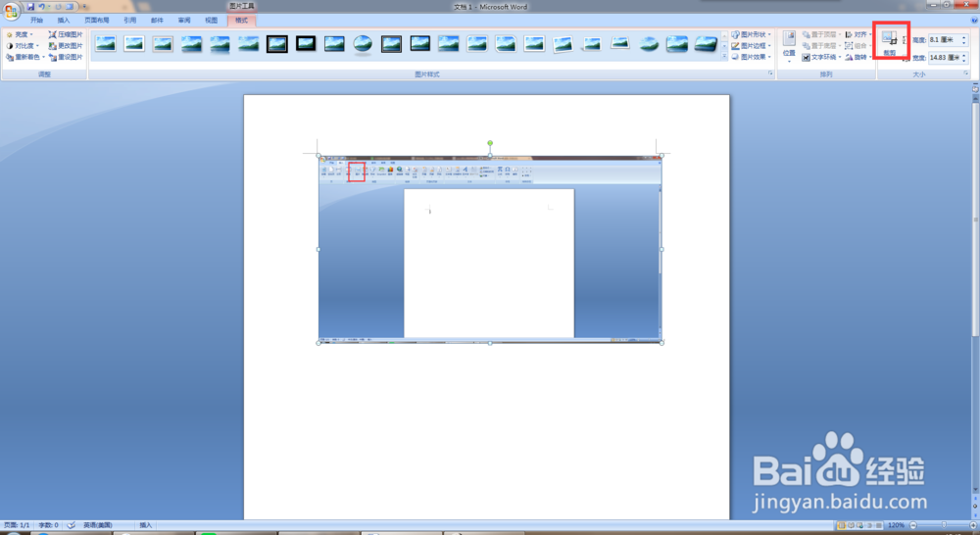The image size is (980, 535).
Task: Open the picture styles group dialog launcher
Action: click(770, 73)
